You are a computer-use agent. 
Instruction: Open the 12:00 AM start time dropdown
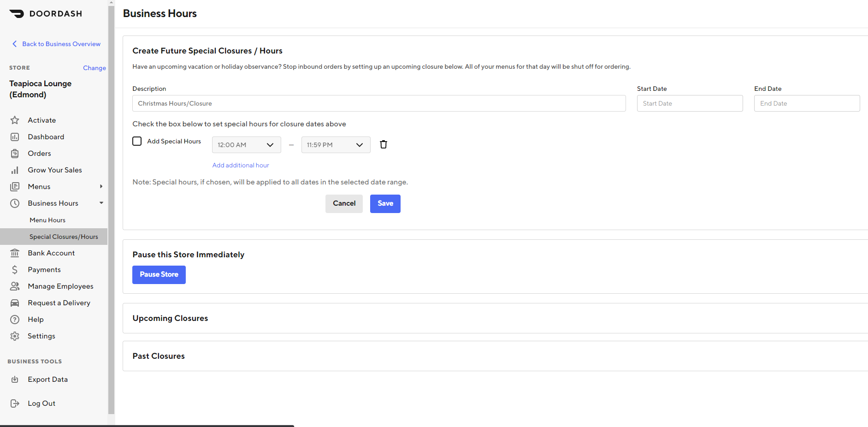[246, 145]
